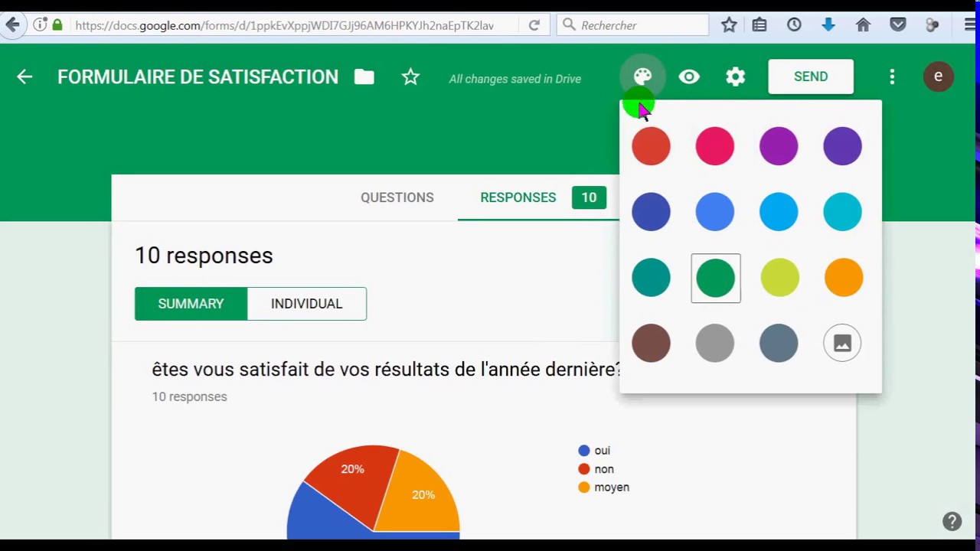Image resolution: width=980 pixels, height=551 pixels.
Task: Click the browser back button
Action: coord(12,25)
